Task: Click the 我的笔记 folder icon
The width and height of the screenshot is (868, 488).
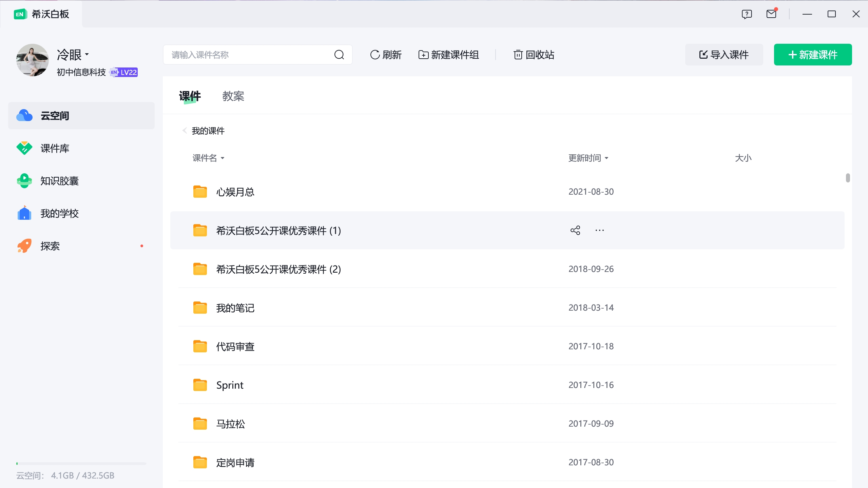Action: (200, 308)
